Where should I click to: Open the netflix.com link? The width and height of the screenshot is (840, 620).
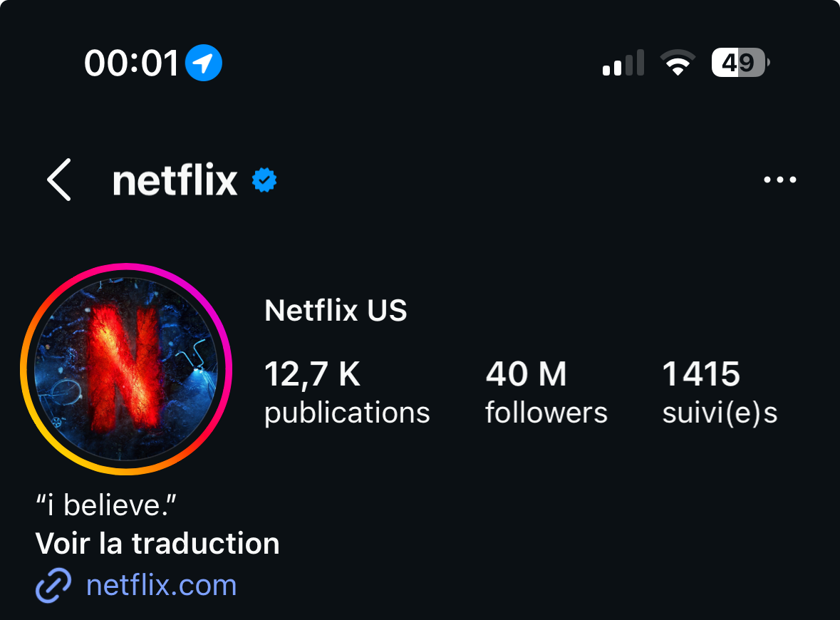[161, 586]
